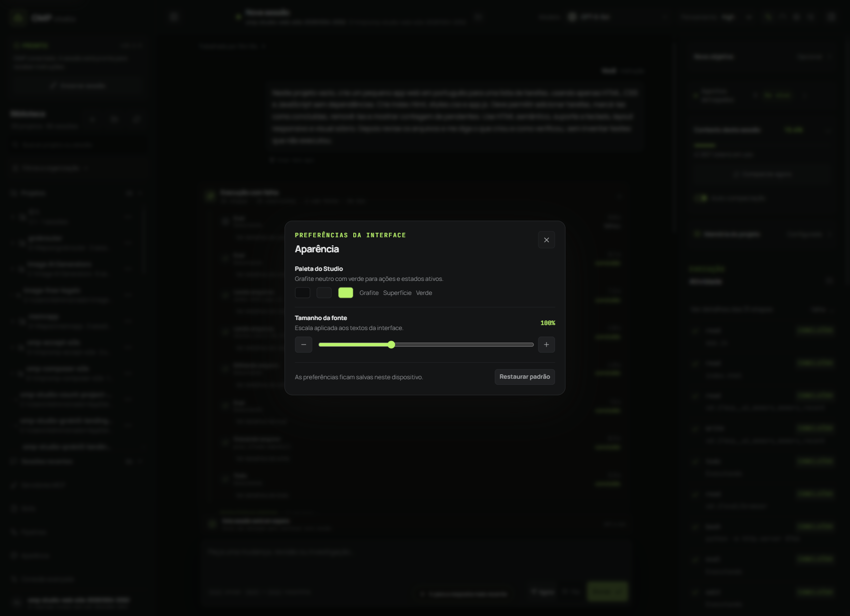The height and width of the screenshot is (616, 850).
Task: Click the Verde palette label
Action: click(x=424, y=293)
